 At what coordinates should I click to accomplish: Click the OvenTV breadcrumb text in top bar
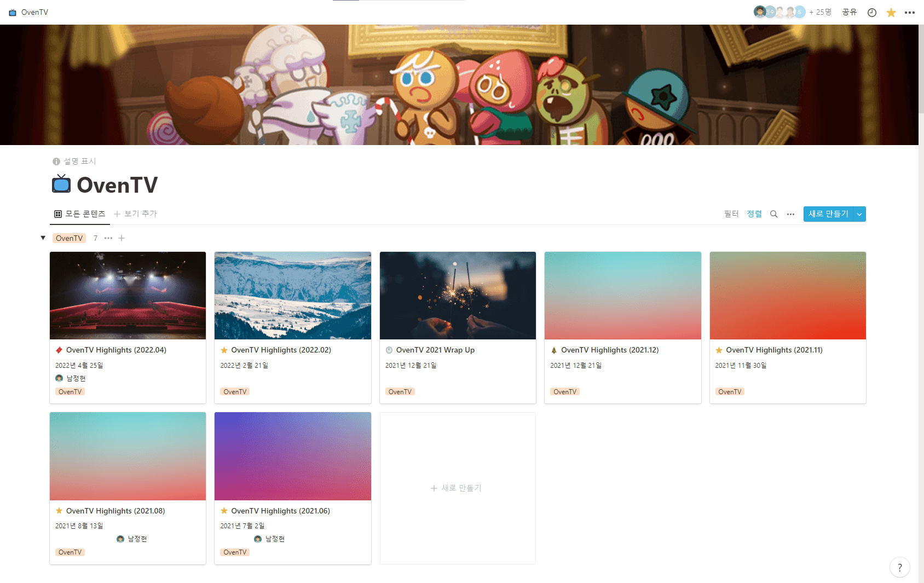click(x=34, y=12)
